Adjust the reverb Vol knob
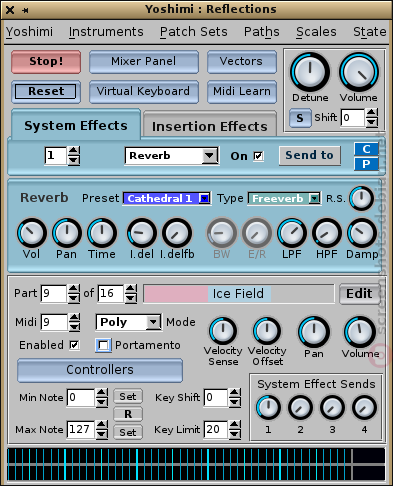 click(32, 233)
